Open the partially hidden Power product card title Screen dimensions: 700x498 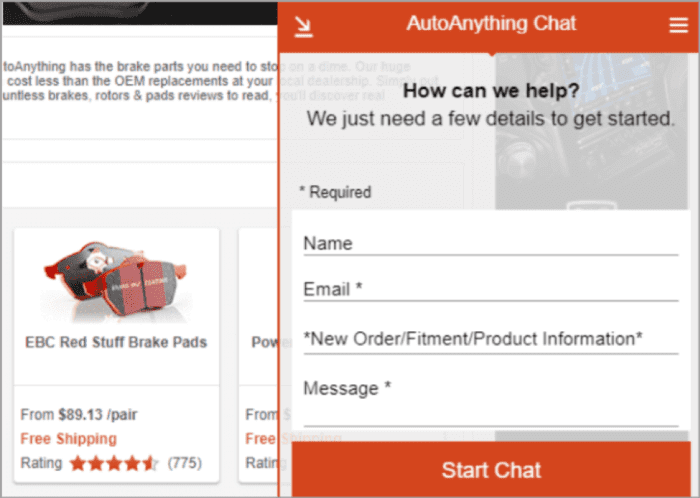click(263, 342)
